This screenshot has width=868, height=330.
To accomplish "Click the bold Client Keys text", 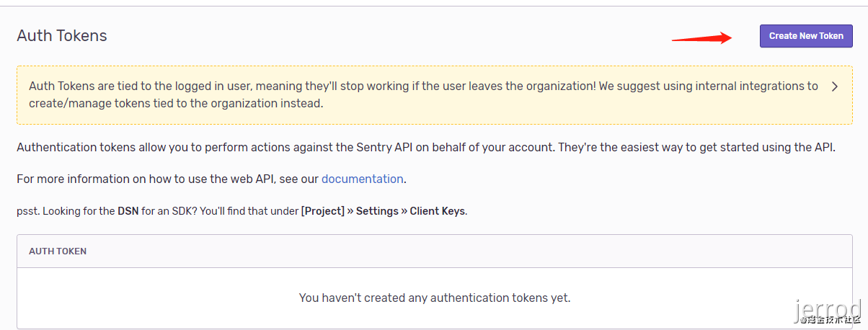I will coord(438,211).
